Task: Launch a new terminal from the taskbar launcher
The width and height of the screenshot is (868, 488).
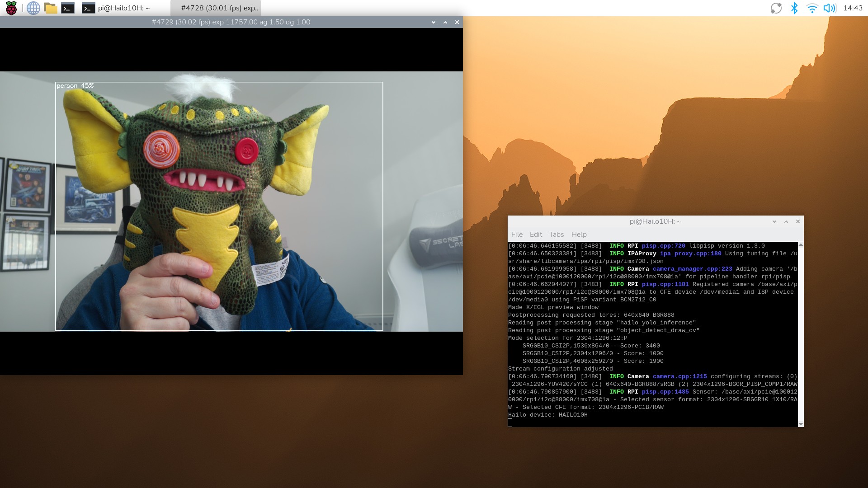Action: [68, 8]
